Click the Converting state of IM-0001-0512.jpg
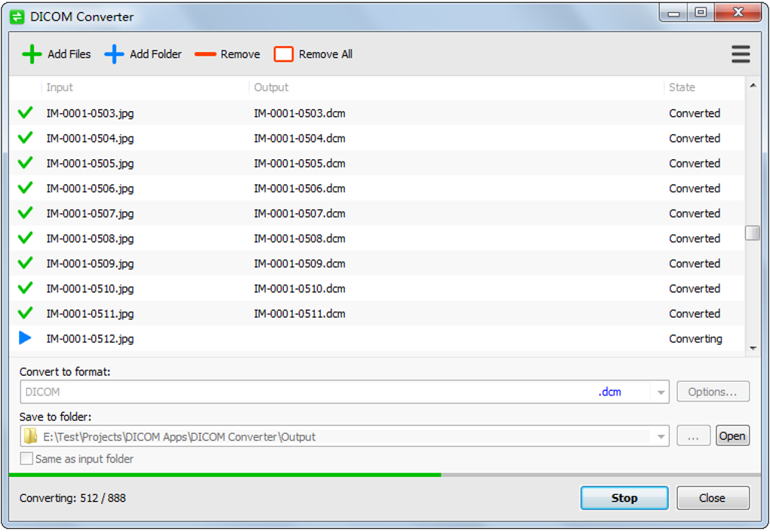770x532 pixels. point(695,339)
